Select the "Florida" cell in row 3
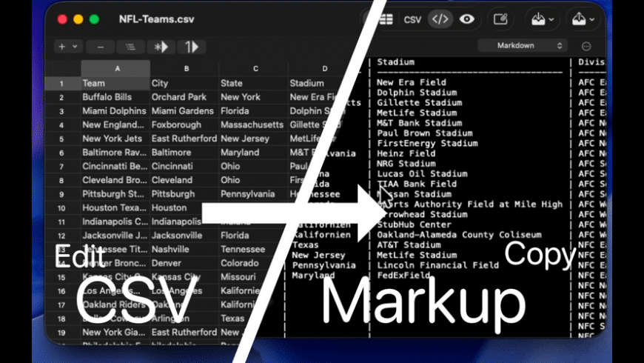Image resolution: width=644 pixels, height=363 pixels. (x=253, y=111)
